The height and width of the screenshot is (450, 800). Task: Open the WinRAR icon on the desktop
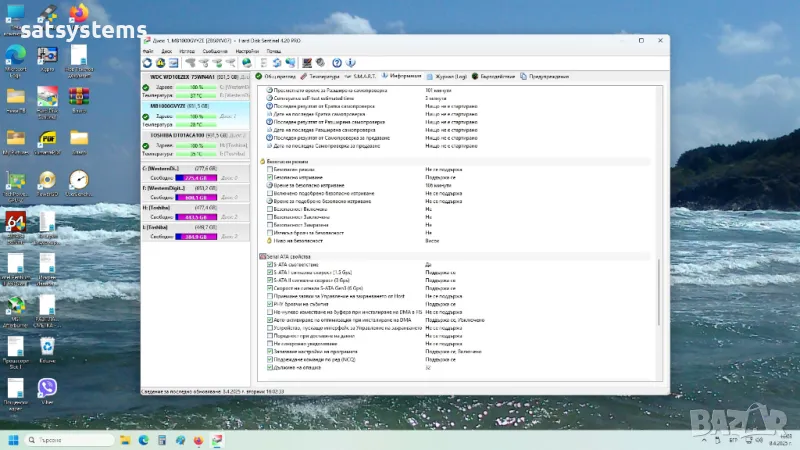(78, 98)
